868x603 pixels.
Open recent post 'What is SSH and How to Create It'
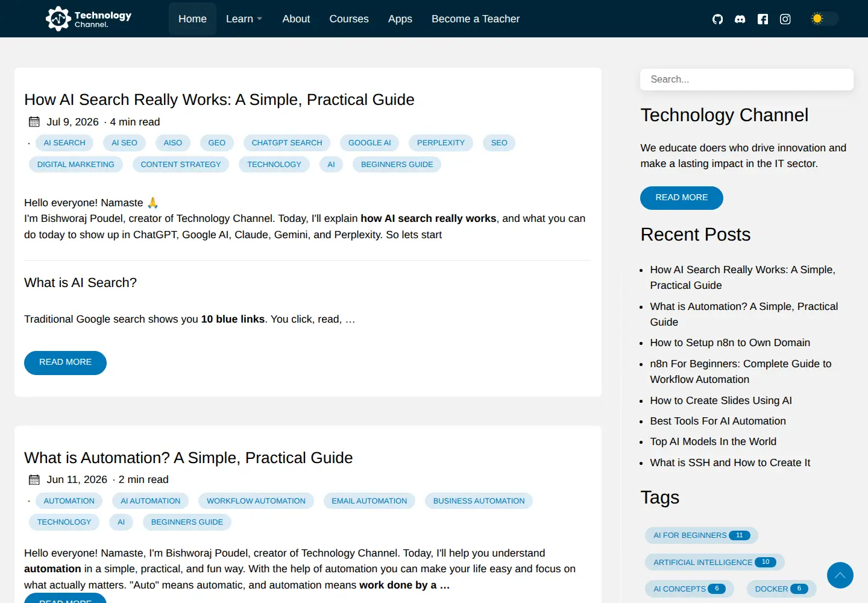tap(730, 463)
